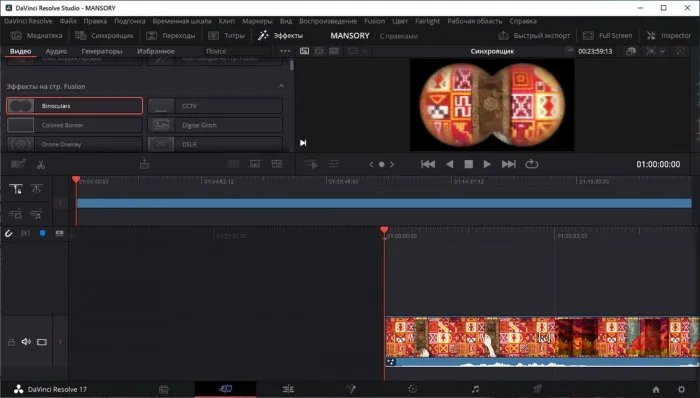Select the Colored Border effect
This screenshot has width=700, height=398.
(x=75, y=125)
